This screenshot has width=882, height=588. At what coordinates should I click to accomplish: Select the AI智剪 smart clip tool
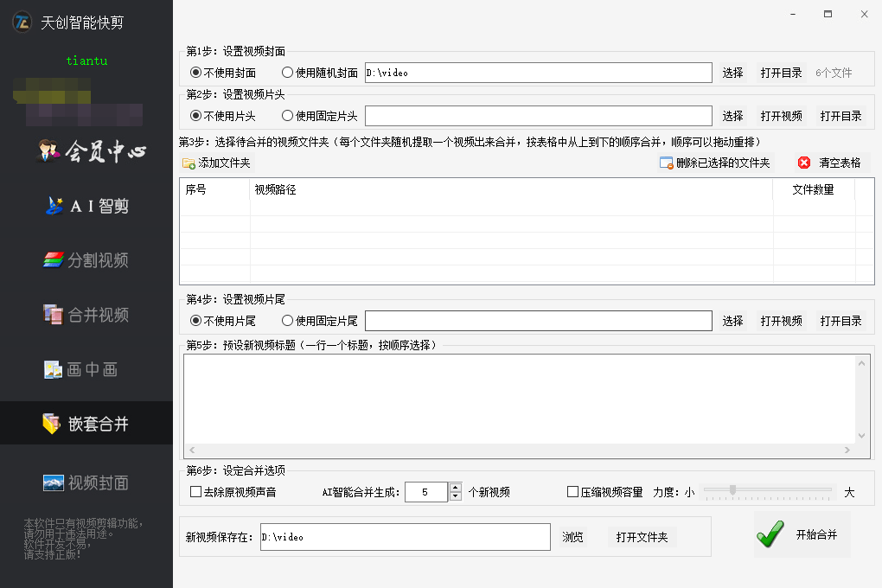[x=86, y=206]
